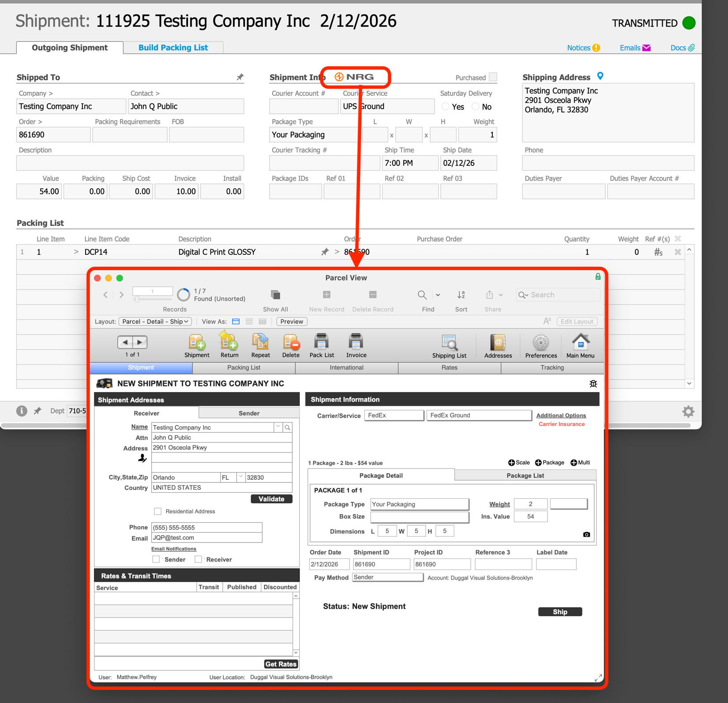
Task: Expand the receiver Name dropdown arrow
Action: tap(278, 427)
